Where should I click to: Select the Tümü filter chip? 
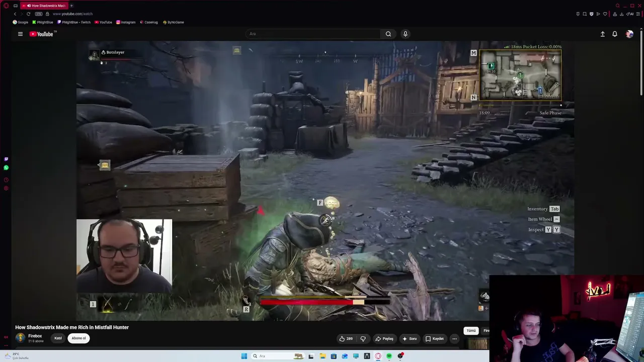coord(471,331)
